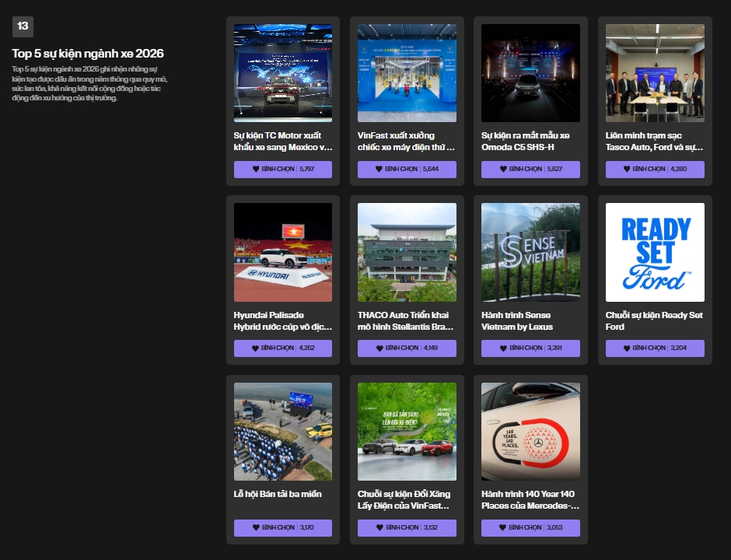Open title 'Lễ hội Bán tải ba miền'
Image resolution: width=731 pixels, height=560 pixels.
point(278,494)
